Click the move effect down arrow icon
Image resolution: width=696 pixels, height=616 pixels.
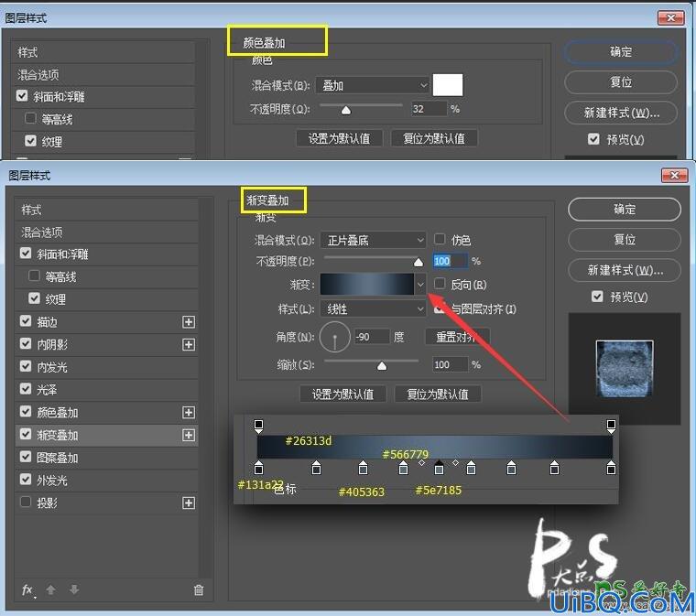pos(74,589)
